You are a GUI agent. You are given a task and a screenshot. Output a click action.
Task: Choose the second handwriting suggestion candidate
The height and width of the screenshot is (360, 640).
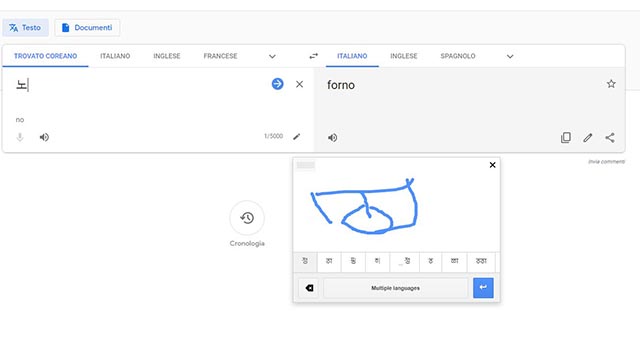point(329,261)
